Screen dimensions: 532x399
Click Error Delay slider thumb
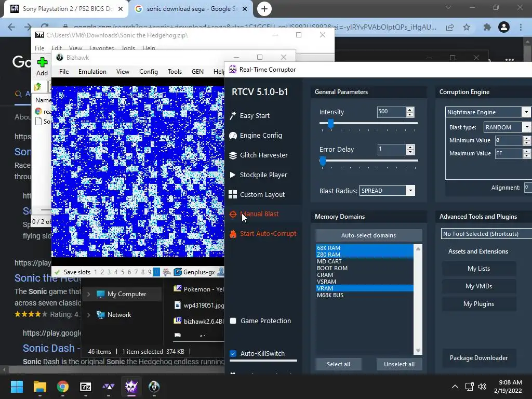323,162
